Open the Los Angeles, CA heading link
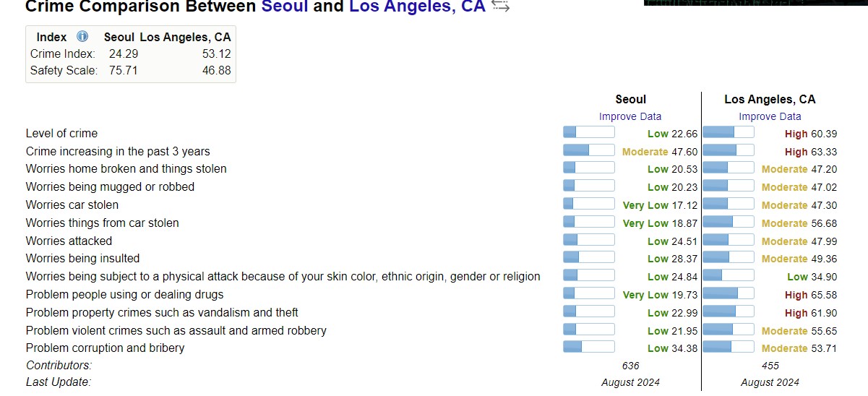The height and width of the screenshot is (396, 868). tap(417, 7)
